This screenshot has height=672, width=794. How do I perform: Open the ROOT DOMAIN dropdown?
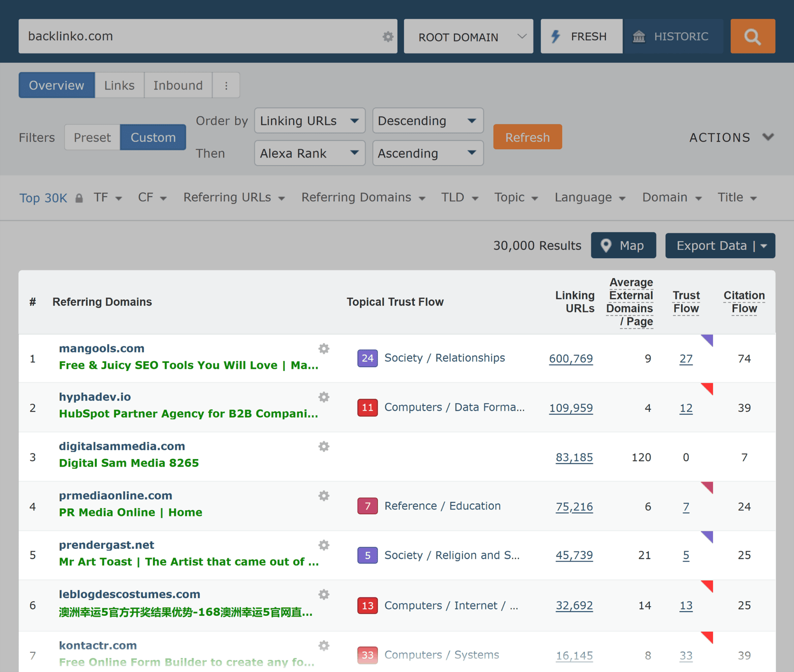point(468,36)
